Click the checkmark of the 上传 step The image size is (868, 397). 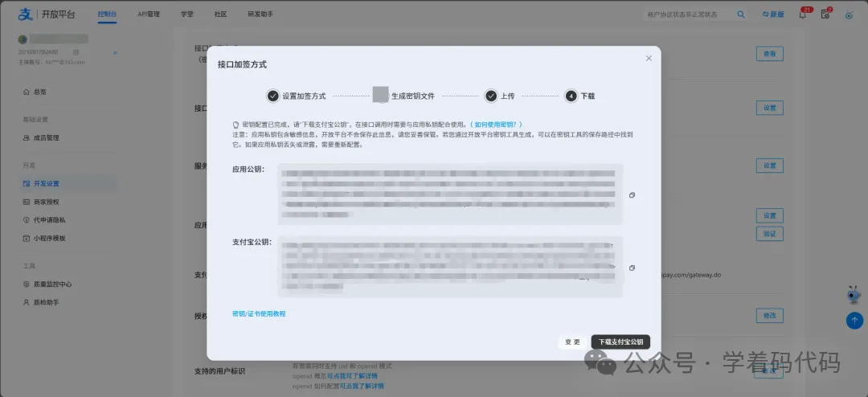491,96
